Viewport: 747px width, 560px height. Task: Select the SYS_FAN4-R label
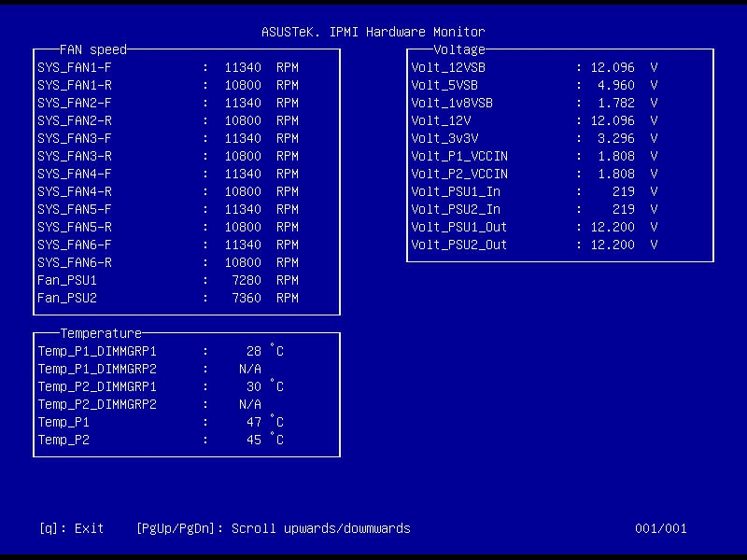pyautogui.click(x=75, y=191)
